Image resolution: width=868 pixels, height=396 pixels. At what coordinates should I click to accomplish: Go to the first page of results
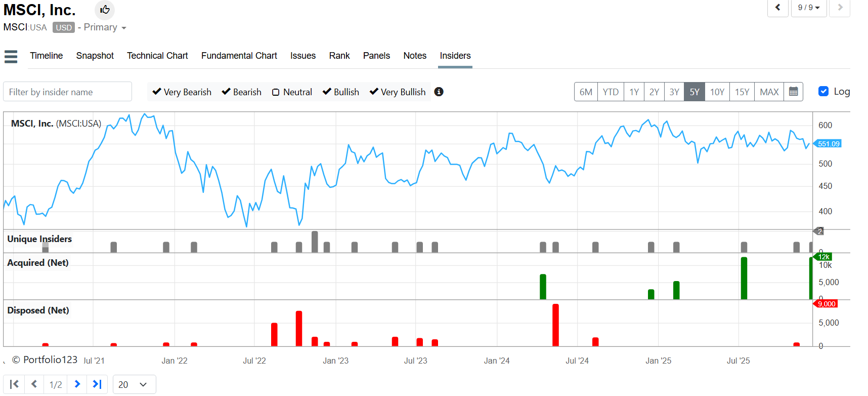(14, 384)
